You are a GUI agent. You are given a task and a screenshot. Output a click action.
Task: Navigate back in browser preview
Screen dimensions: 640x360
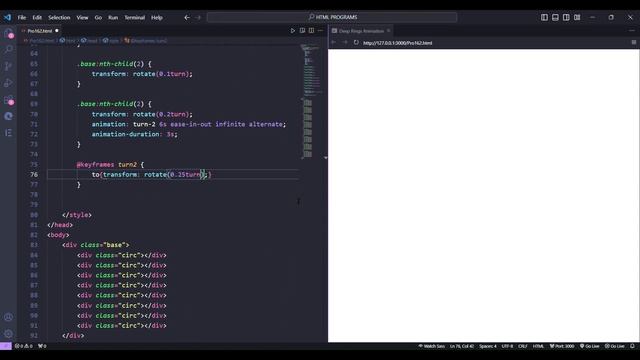click(333, 42)
